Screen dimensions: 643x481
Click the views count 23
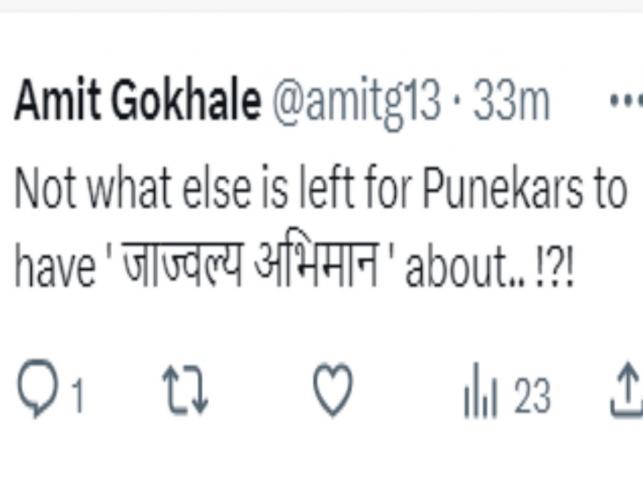(531, 398)
